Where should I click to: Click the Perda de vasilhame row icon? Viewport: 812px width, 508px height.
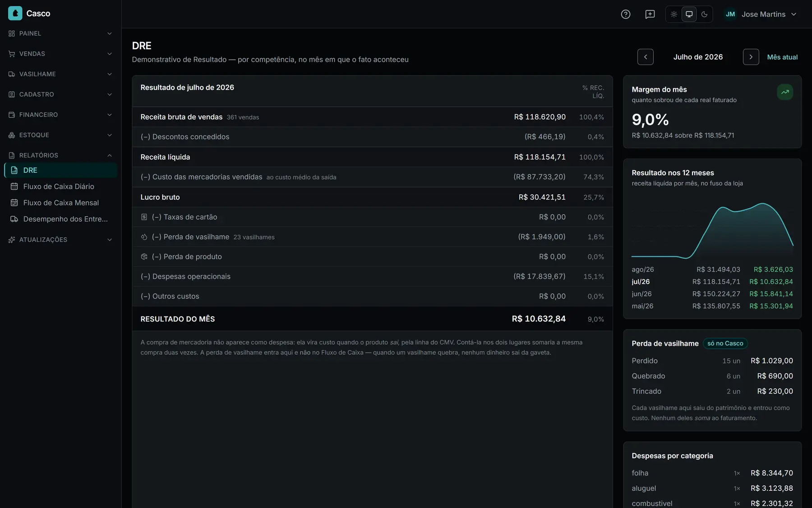pos(144,237)
